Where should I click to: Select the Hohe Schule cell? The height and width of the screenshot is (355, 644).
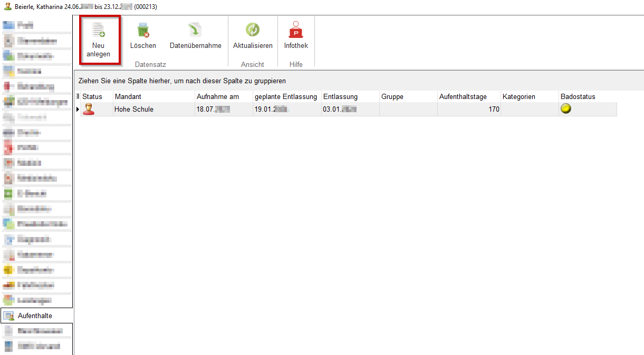coord(134,110)
